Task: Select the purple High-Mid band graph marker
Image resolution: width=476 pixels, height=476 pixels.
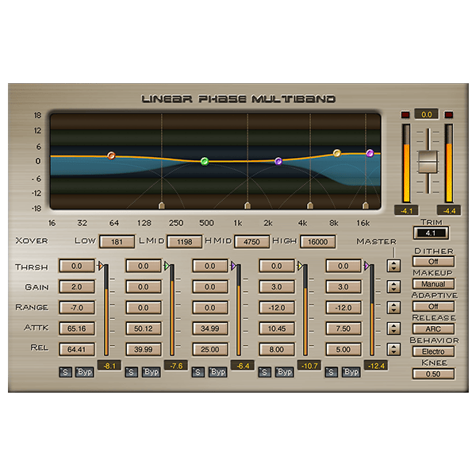Action: pyautogui.click(x=278, y=161)
